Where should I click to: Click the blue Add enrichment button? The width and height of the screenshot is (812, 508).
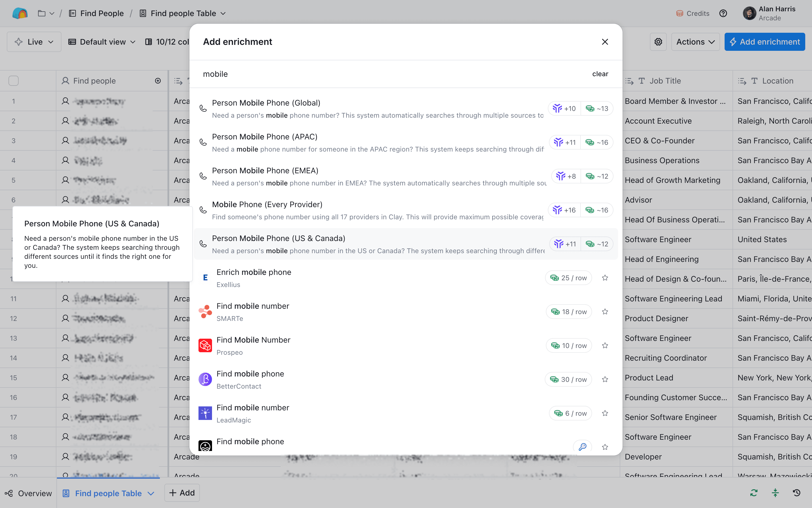pos(764,42)
